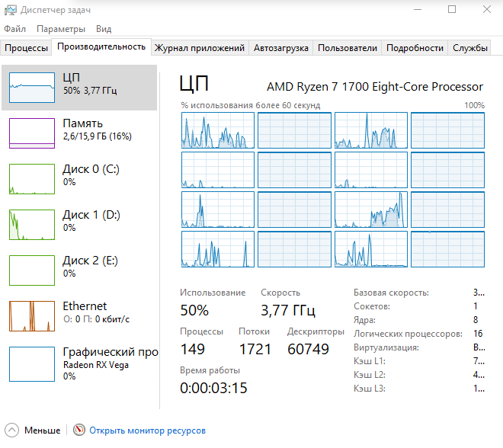Switch to the Журнал приложений tab
The image size is (503, 448).
point(200,48)
